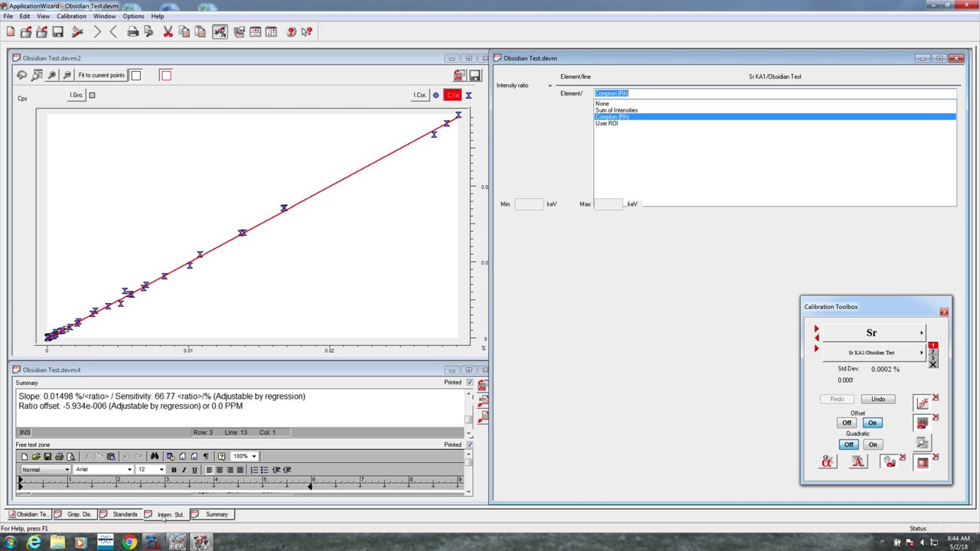Select line number 2 in Calibration Toolbox
The image size is (980, 551).
click(x=933, y=352)
